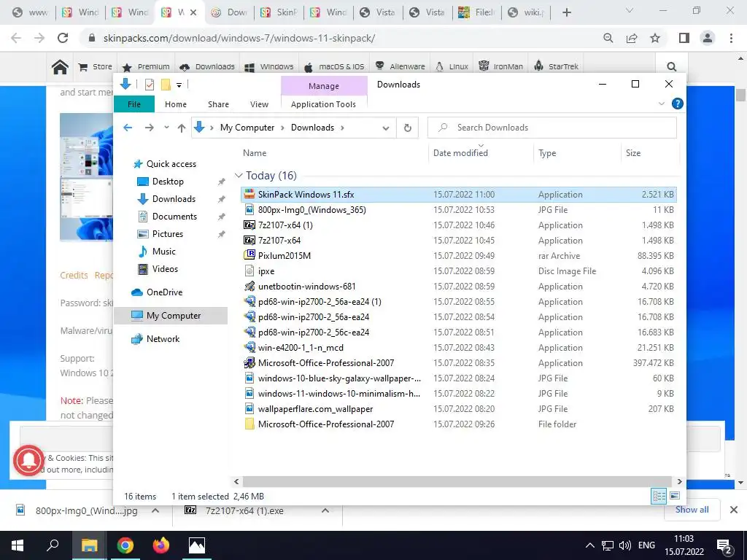747x560 pixels.
Task: Refresh the Downloads folder view
Action: 407,128
